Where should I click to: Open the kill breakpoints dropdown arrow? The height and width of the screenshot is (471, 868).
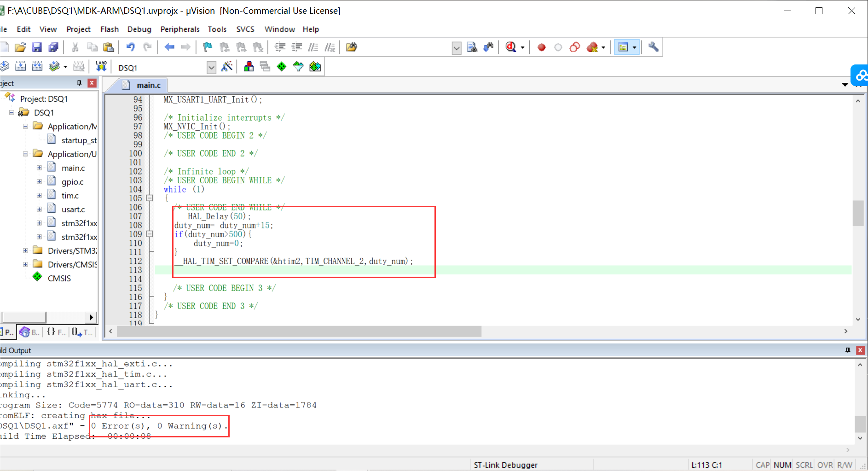tap(603, 47)
